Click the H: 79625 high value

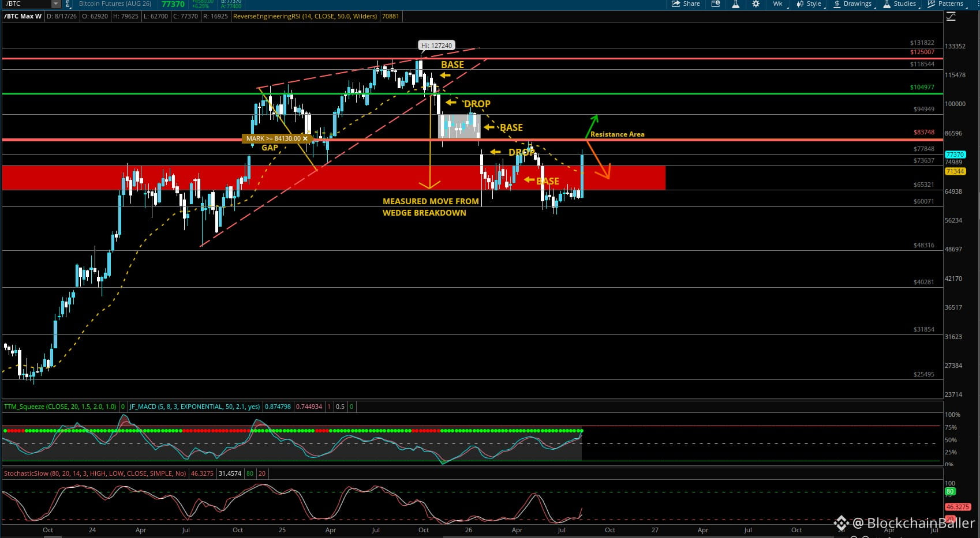(x=126, y=16)
